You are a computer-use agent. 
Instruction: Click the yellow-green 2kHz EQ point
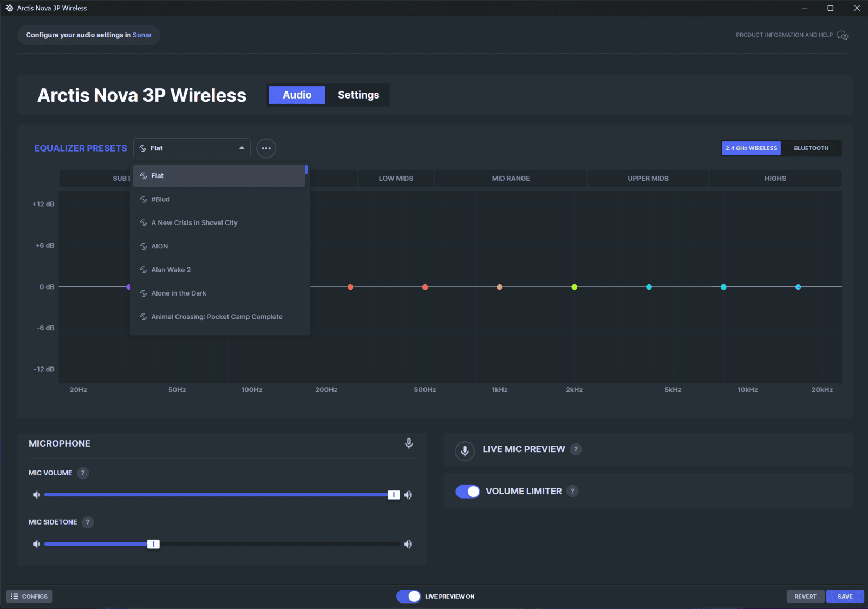574,287
